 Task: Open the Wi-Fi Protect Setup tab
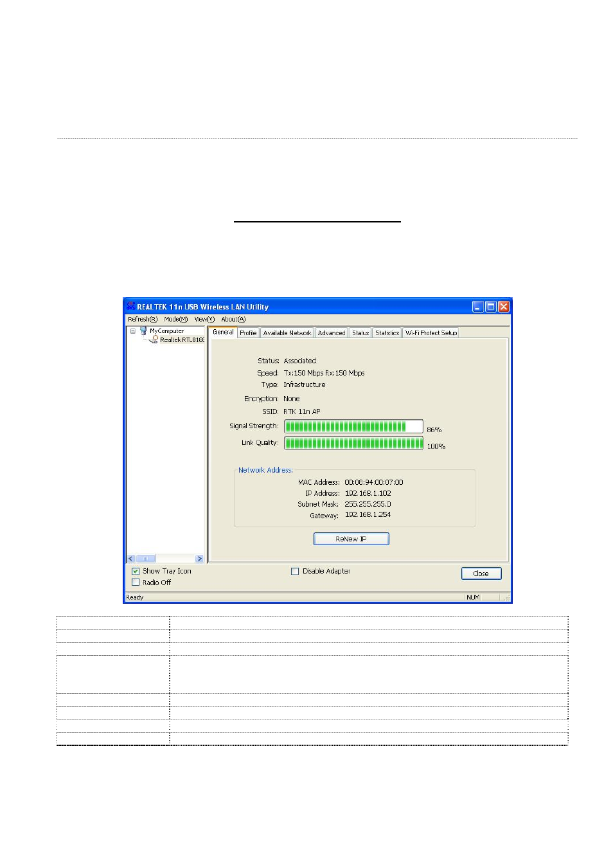[431, 332]
